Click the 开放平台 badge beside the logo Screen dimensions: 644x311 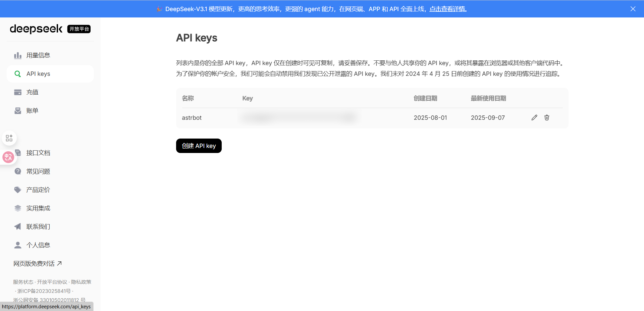(79, 29)
